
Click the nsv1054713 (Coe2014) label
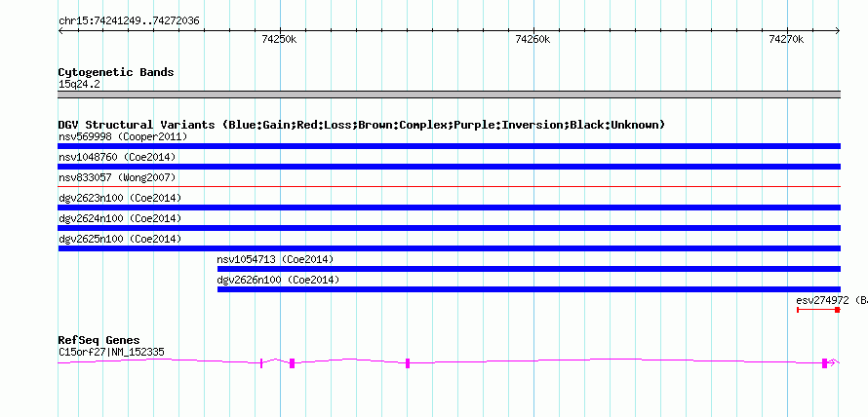[276, 259]
